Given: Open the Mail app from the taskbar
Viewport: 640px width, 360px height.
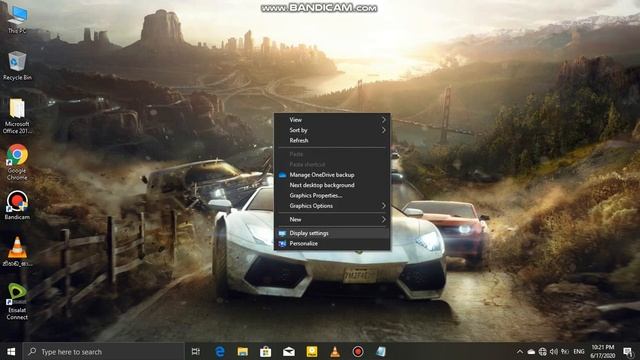Looking at the screenshot, I should 289,351.
